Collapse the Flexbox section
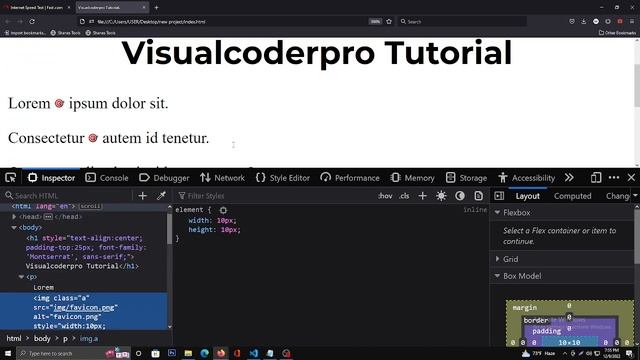640x360 pixels. pyautogui.click(x=497, y=213)
